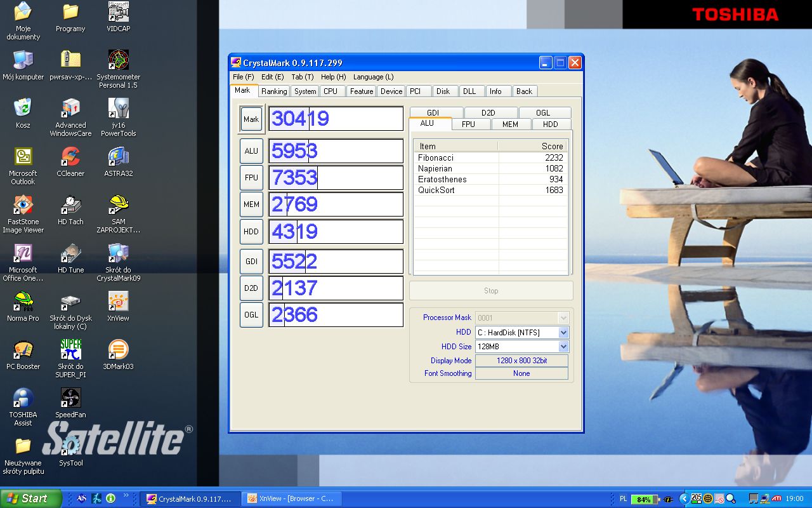Launch Systemometer Personal 1.5
The height and width of the screenshot is (508, 812).
[119, 69]
